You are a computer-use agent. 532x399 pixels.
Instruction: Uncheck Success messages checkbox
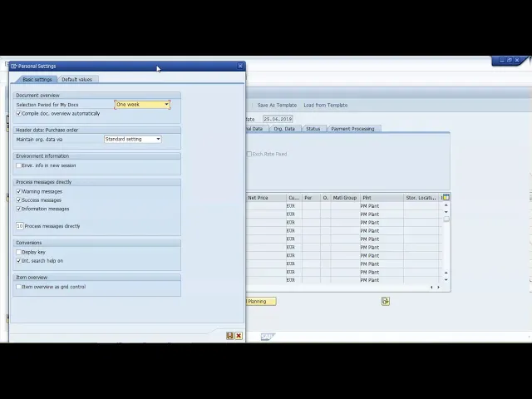(18, 200)
